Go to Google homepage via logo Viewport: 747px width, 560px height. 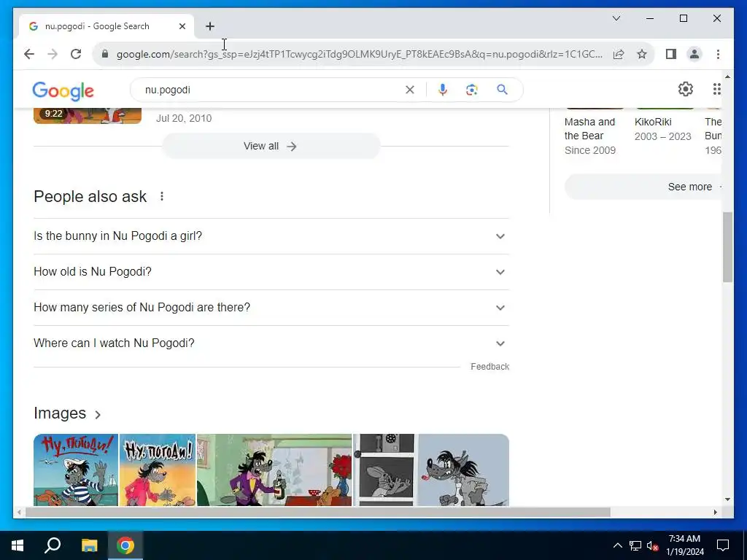(x=63, y=90)
